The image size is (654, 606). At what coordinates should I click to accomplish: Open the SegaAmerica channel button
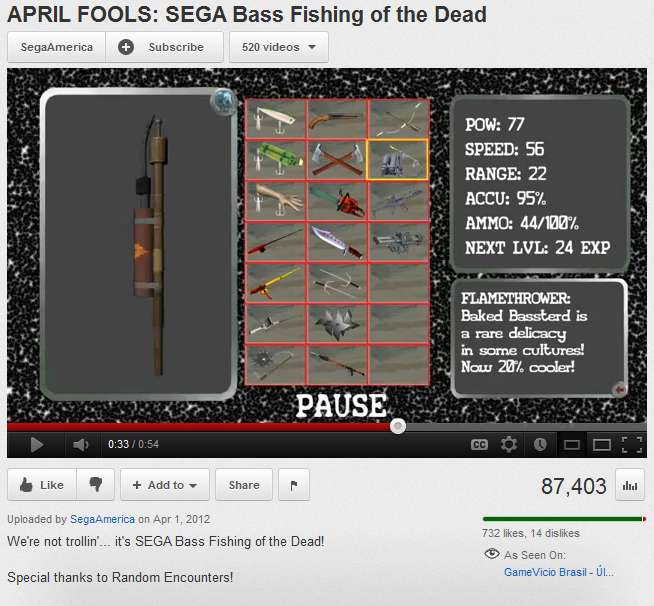click(x=57, y=47)
